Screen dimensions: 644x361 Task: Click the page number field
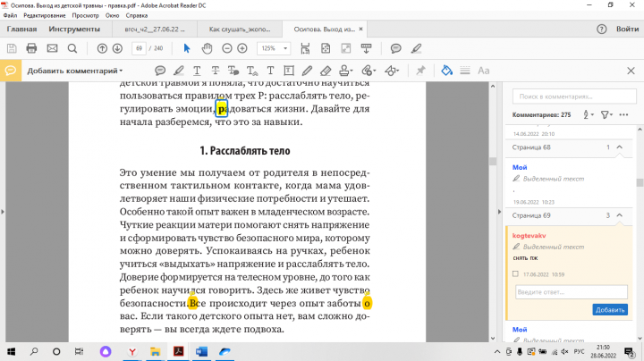[140, 48]
